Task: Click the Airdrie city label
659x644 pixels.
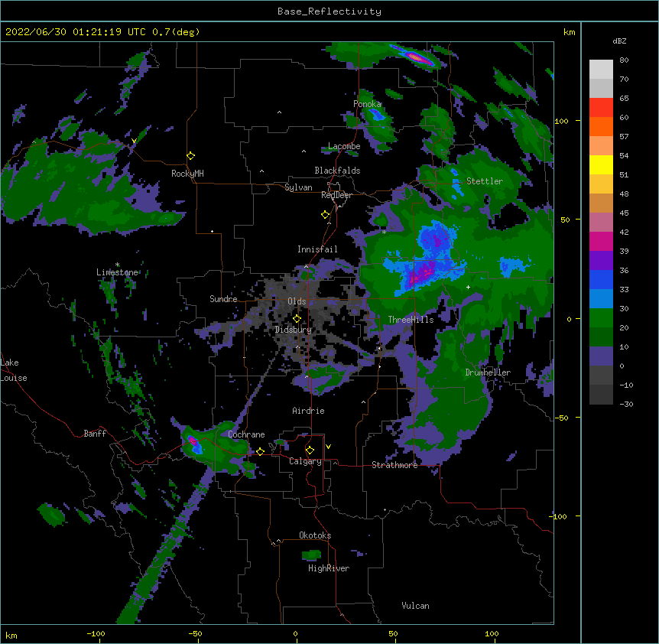Action: tap(309, 411)
